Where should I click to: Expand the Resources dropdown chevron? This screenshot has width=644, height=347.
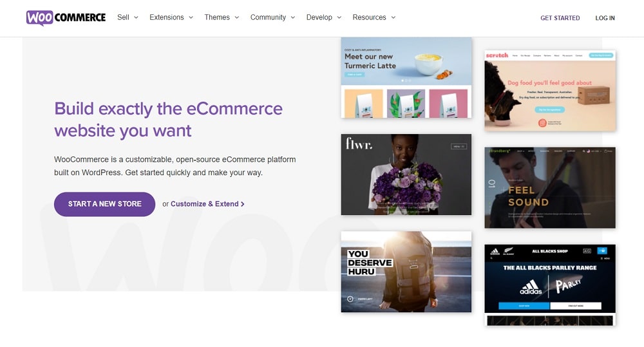pos(393,17)
